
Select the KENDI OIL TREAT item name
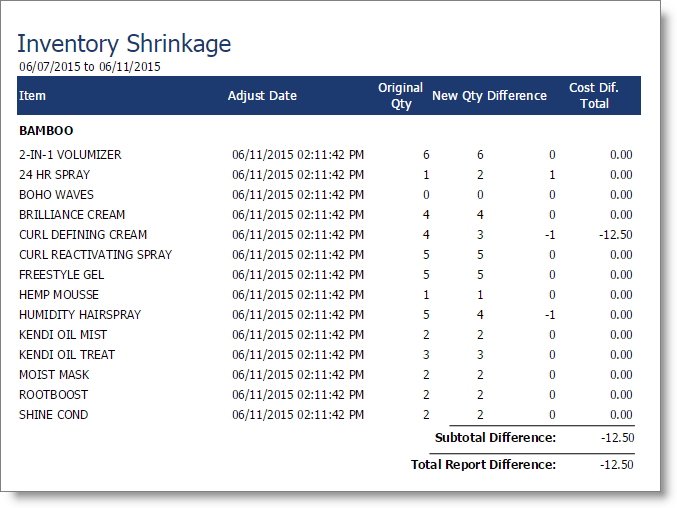click(x=67, y=355)
